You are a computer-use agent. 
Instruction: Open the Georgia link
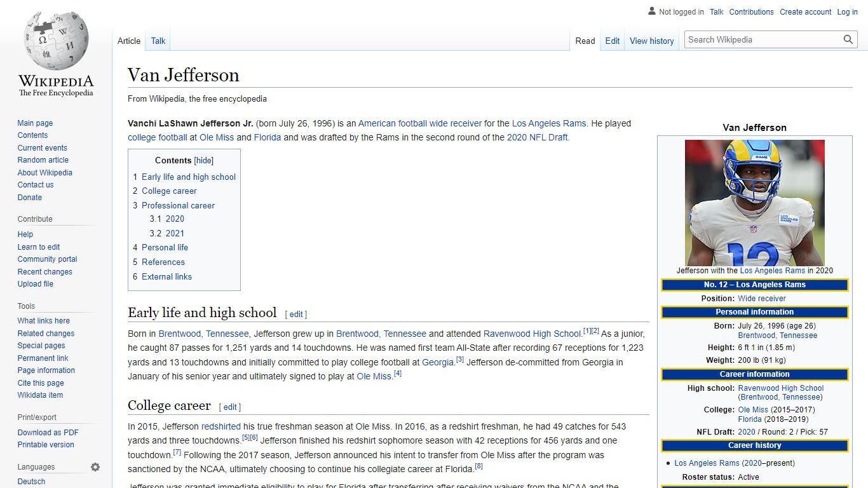(x=438, y=362)
